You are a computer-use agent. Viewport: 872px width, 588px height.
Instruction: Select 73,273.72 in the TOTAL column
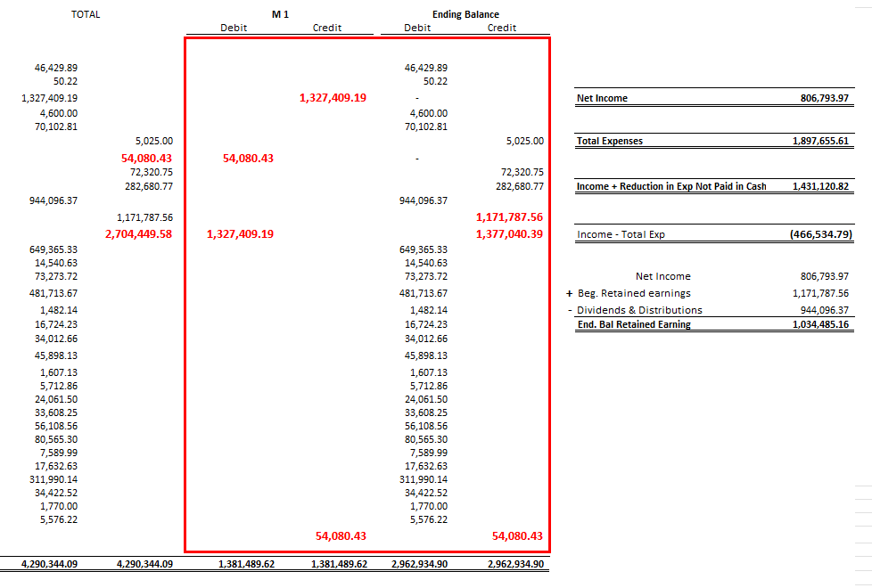[56, 276]
